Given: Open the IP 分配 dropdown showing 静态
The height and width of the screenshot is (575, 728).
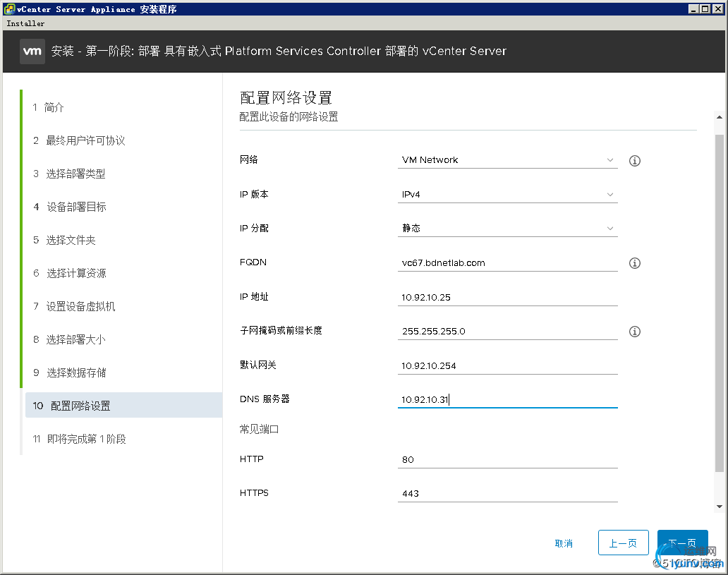Looking at the screenshot, I should point(507,228).
